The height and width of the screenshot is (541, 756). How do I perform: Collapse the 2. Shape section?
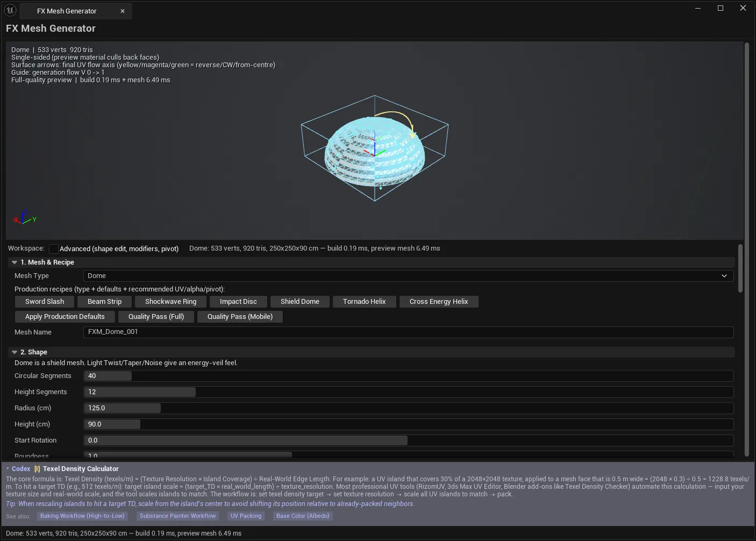[x=15, y=352]
